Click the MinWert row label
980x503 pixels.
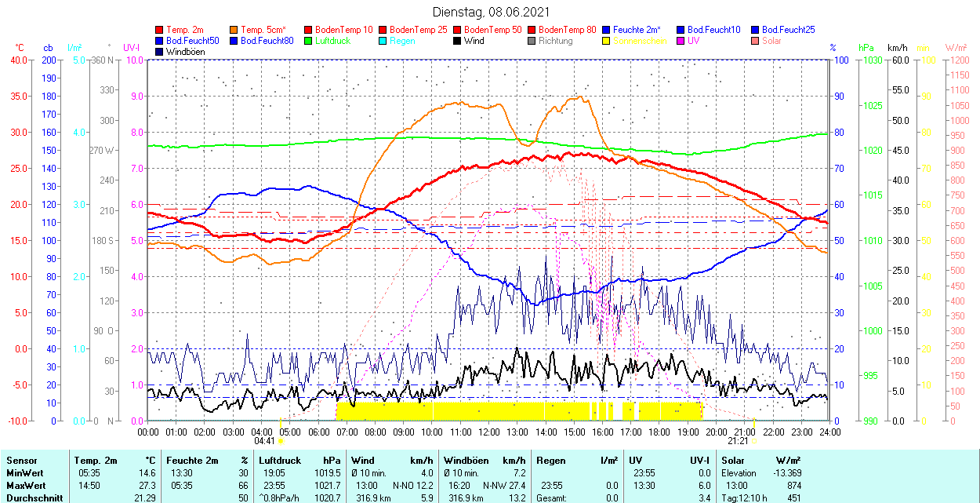[x=26, y=473]
